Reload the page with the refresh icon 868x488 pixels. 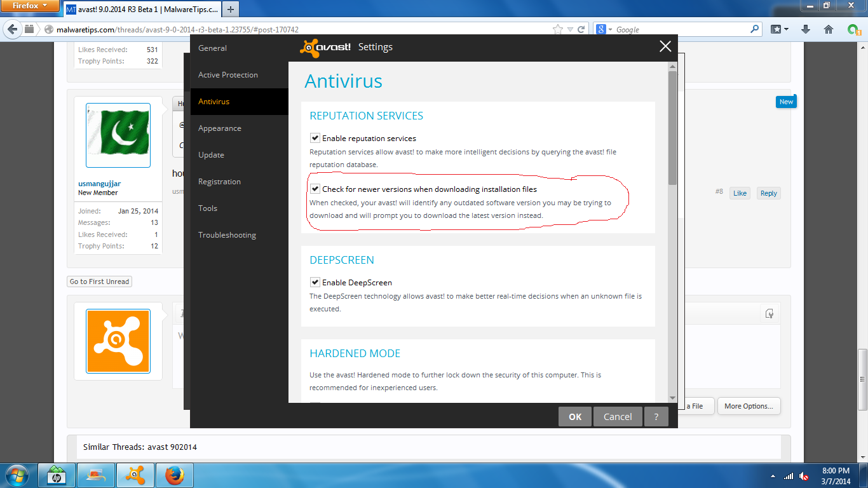coord(581,29)
